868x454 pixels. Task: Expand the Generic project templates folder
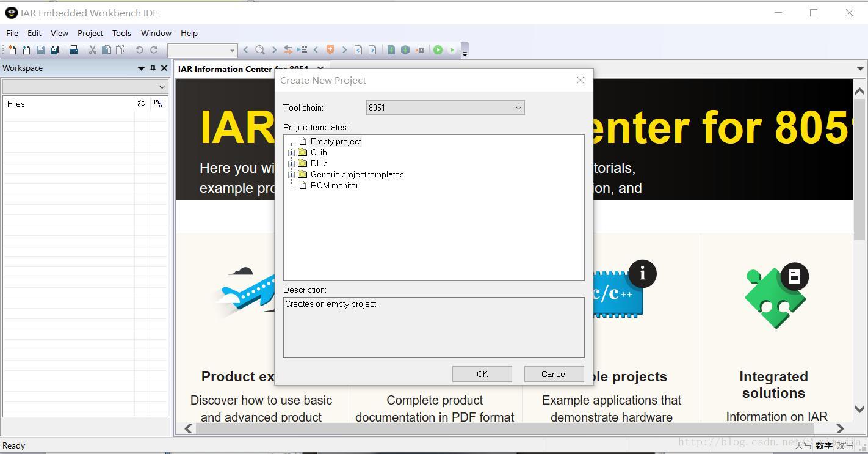[x=292, y=175]
